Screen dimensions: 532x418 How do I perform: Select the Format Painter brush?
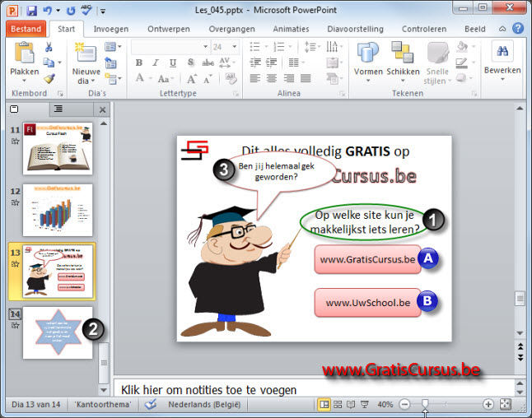49,79
